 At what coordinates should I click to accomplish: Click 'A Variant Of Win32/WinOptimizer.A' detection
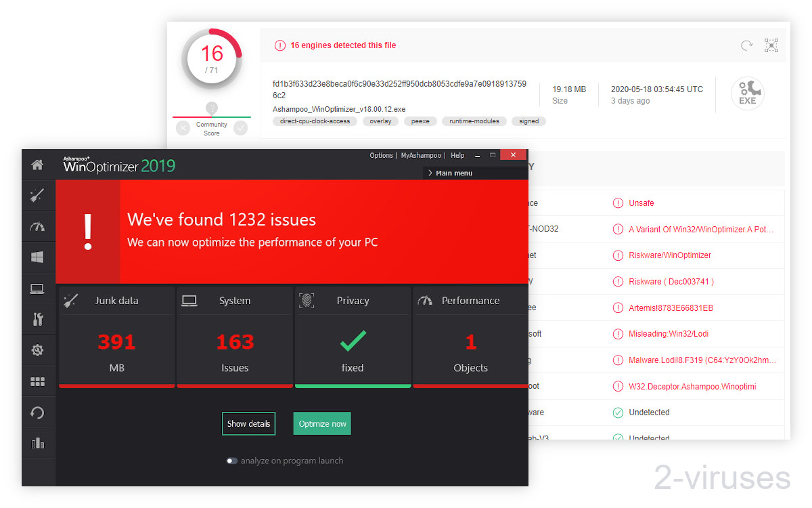(x=700, y=230)
